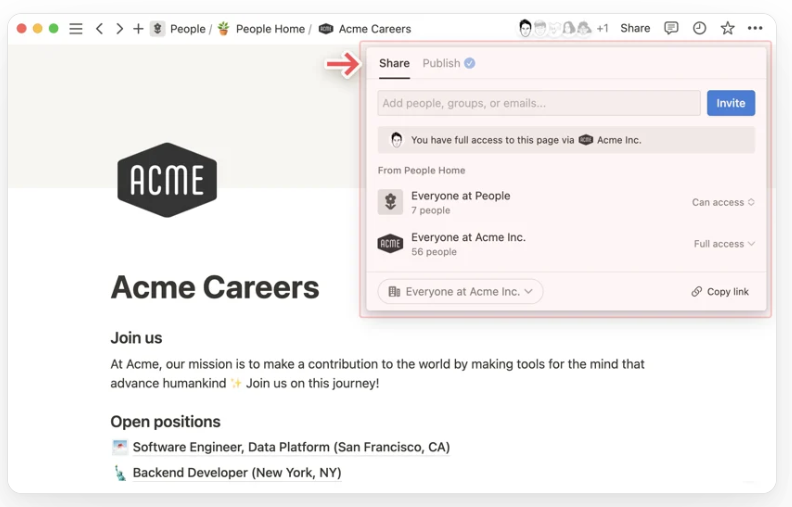Open page history clock icon
Image resolution: width=792 pixels, height=507 pixels.
pos(699,28)
